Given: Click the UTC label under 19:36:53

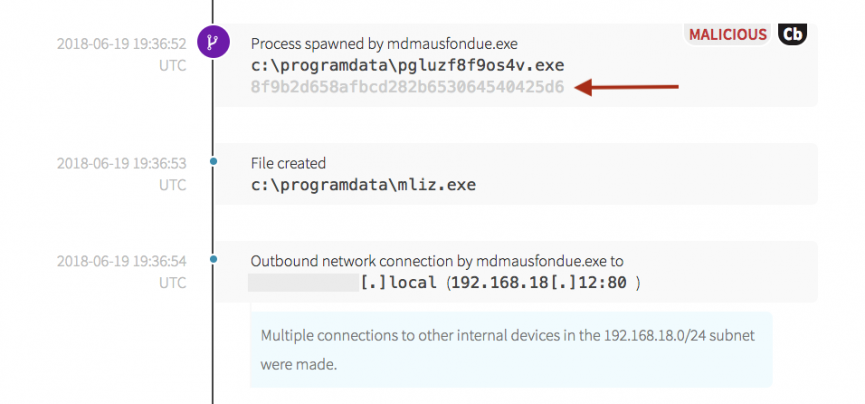Looking at the screenshot, I should [173, 185].
